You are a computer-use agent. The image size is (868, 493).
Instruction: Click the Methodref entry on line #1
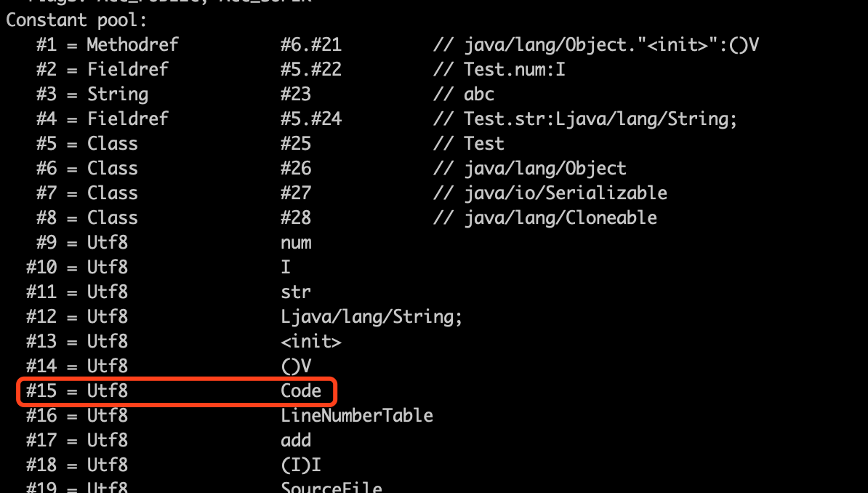(x=133, y=44)
